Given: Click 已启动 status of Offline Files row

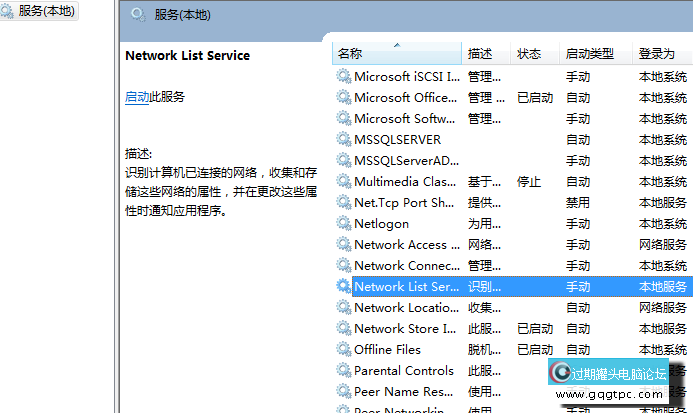Looking at the screenshot, I should point(535,350).
